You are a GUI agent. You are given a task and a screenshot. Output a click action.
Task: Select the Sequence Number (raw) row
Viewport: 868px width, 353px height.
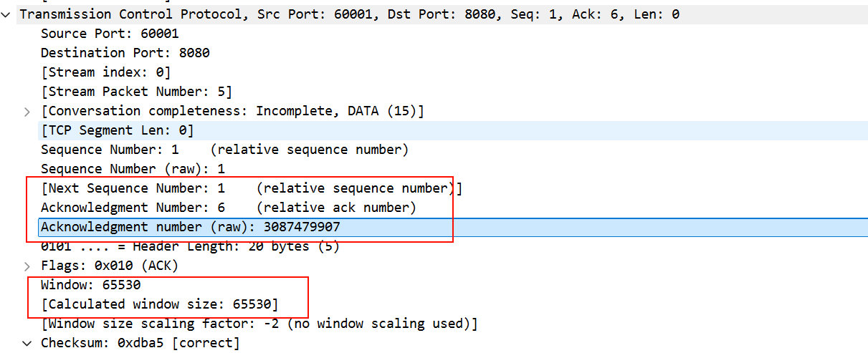pos(133,169)
